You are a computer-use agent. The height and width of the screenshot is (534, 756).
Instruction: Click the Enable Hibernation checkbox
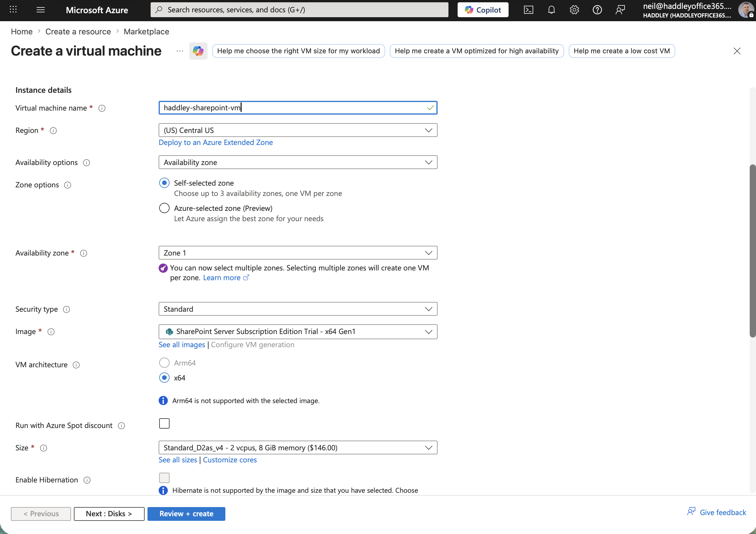164,478
